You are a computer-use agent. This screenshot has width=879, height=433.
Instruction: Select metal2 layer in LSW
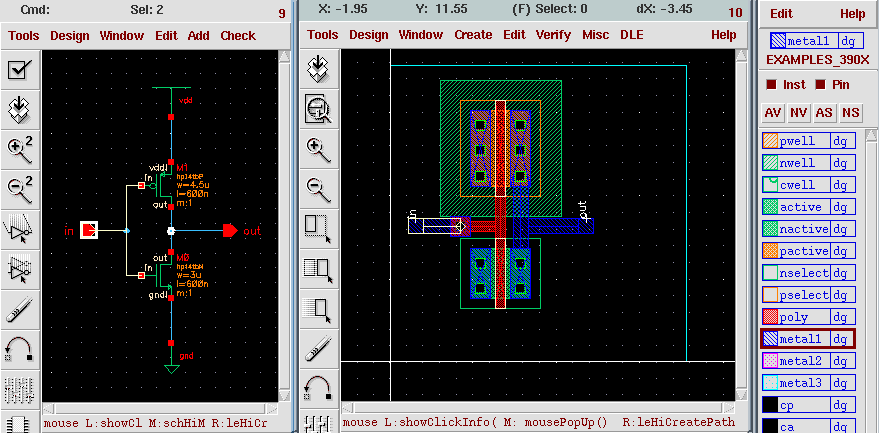pyautogui.click(x=808, y=361)
